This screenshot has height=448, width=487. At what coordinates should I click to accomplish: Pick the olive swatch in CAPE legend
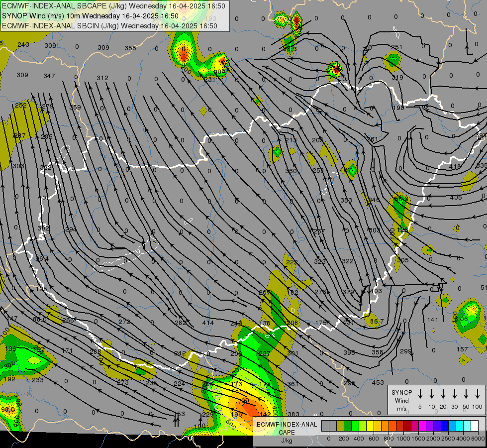340,426
